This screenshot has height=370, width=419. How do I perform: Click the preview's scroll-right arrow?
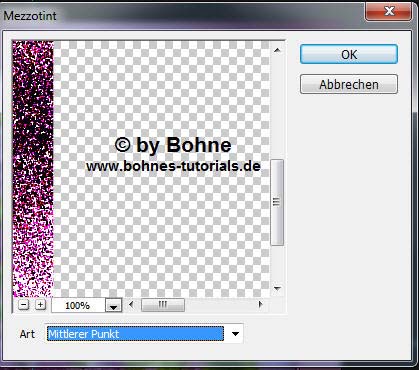(261, 304)
